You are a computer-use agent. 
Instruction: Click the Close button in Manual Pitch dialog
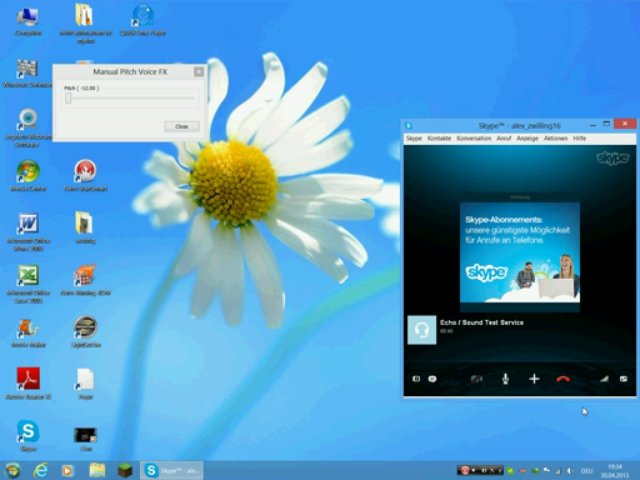pos(181,126)
